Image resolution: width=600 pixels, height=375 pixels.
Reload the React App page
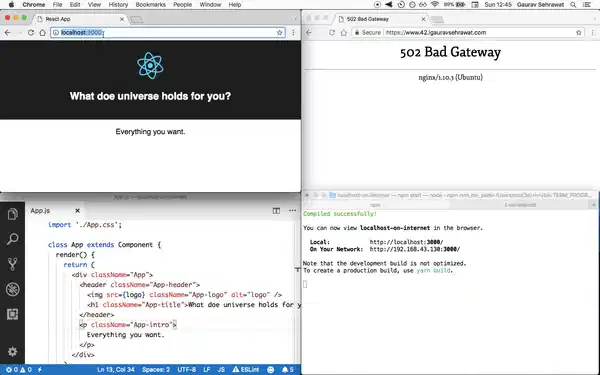click(x=31, y=33)
